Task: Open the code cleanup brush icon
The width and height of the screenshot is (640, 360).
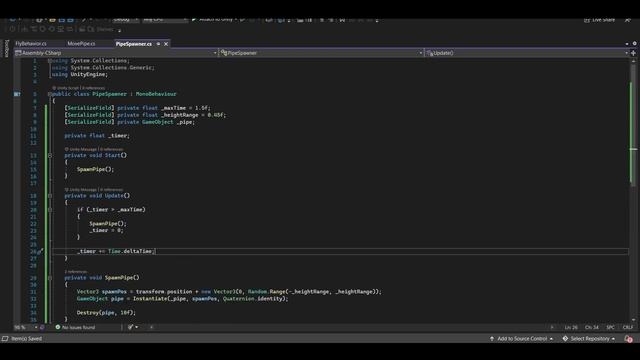Action: [x=131, y=327]
